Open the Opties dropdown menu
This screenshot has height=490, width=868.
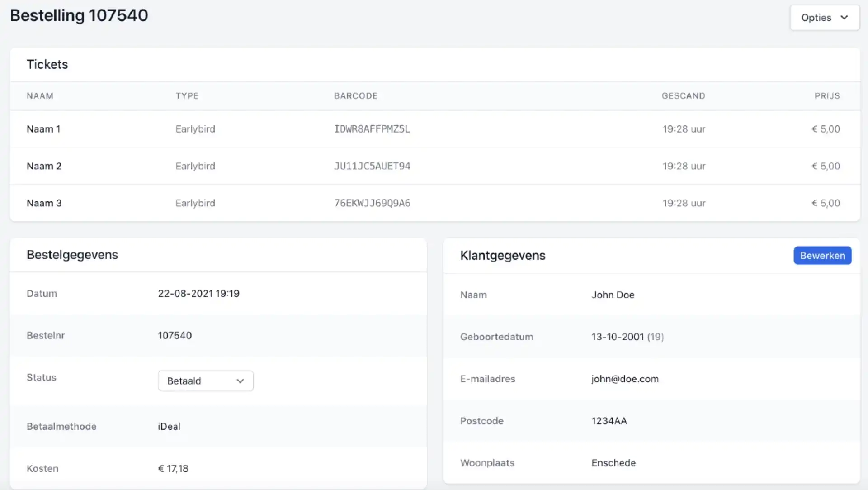tap(824, 18)
